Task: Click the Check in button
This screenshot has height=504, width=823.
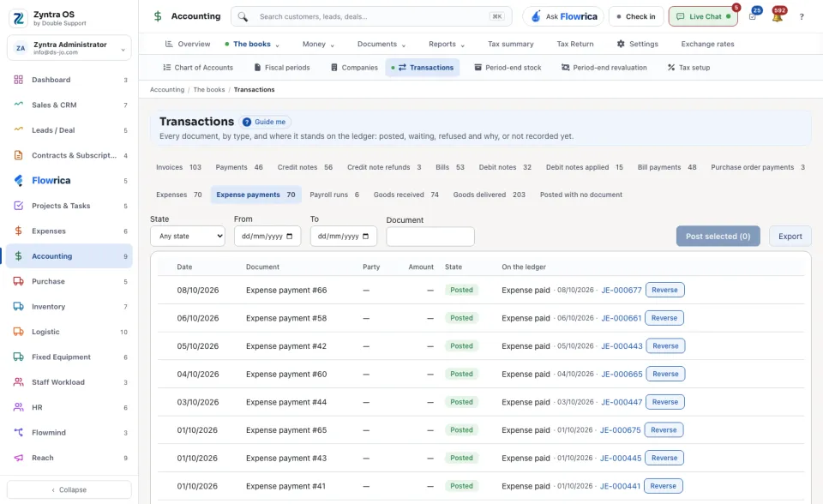Action: tap(636, 17)
